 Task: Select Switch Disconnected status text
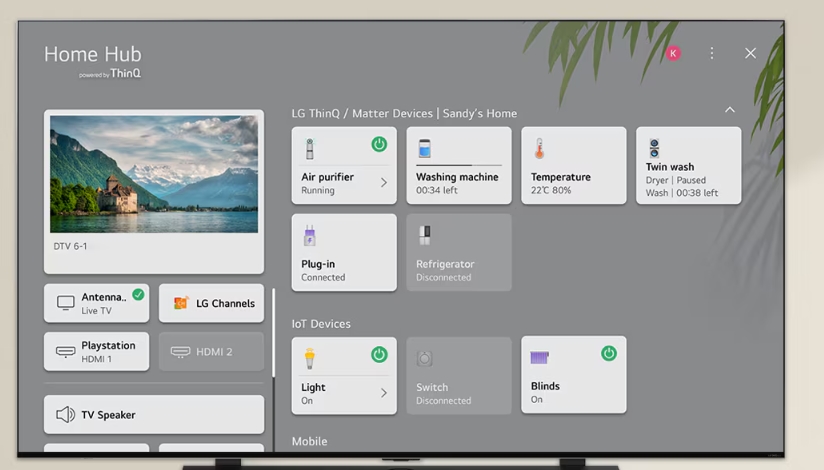coord(444,401)
